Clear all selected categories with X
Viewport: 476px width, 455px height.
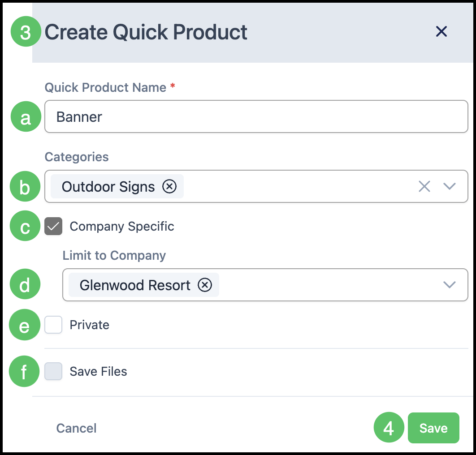[x=424, y=186]
